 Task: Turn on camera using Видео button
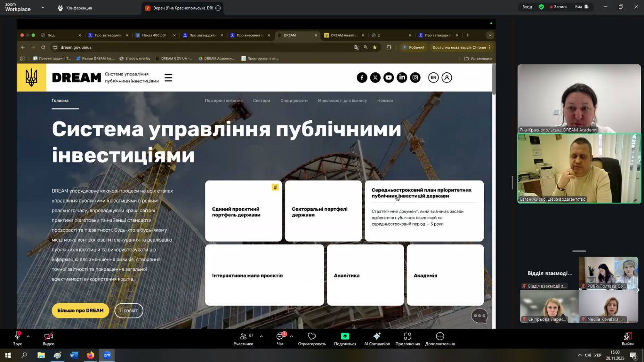[x=48, y=337]
